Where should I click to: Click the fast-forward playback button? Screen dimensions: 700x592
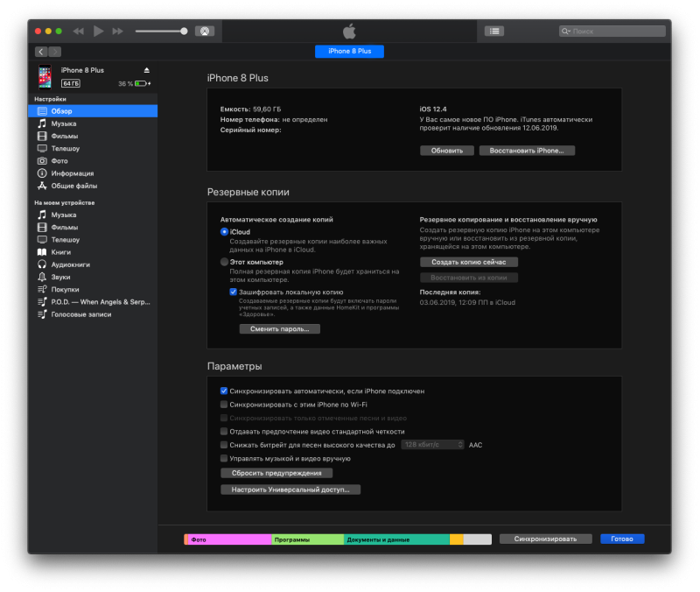pos(118,32)
